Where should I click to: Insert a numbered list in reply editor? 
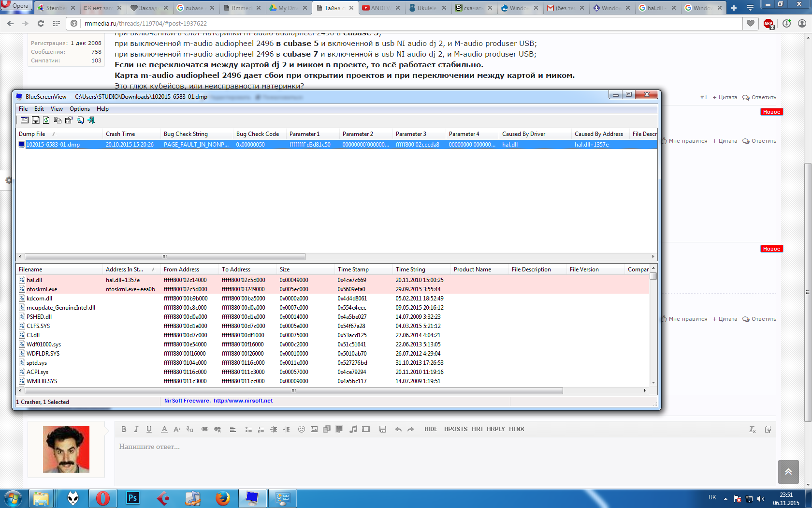pyautogui.click(x=261, y=429)
